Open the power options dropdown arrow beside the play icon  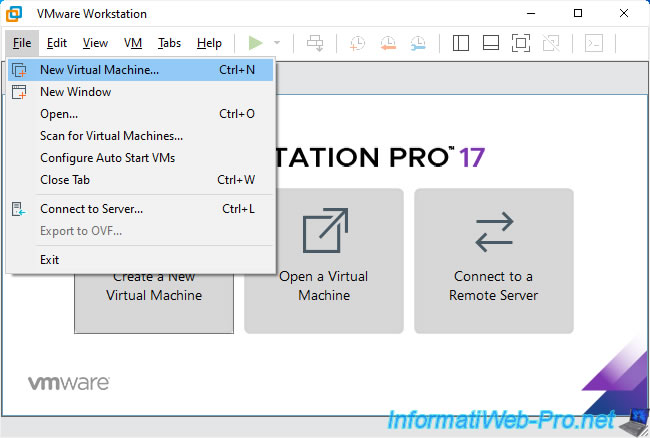point(277,43)
